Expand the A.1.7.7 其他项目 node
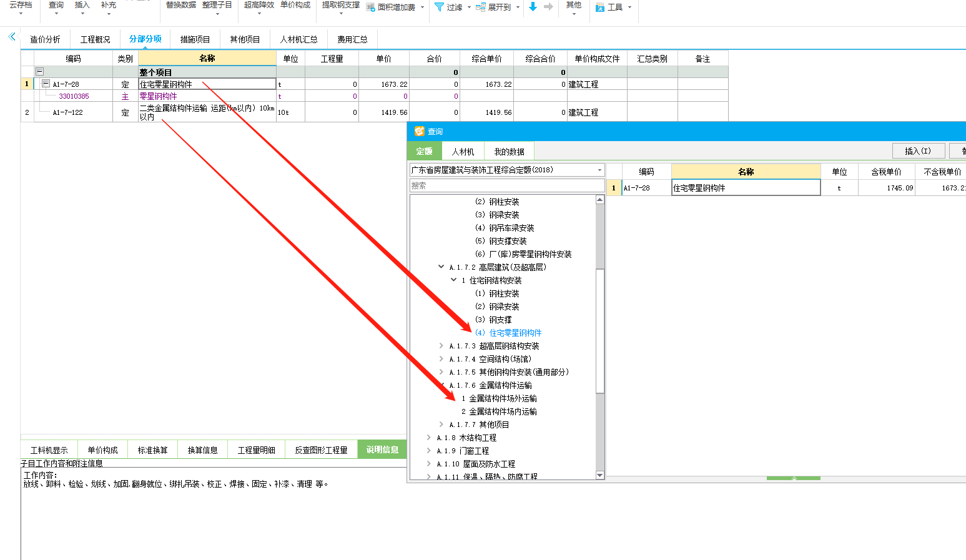Viewport: 966px width, 560px height. [x=441, y=425]
